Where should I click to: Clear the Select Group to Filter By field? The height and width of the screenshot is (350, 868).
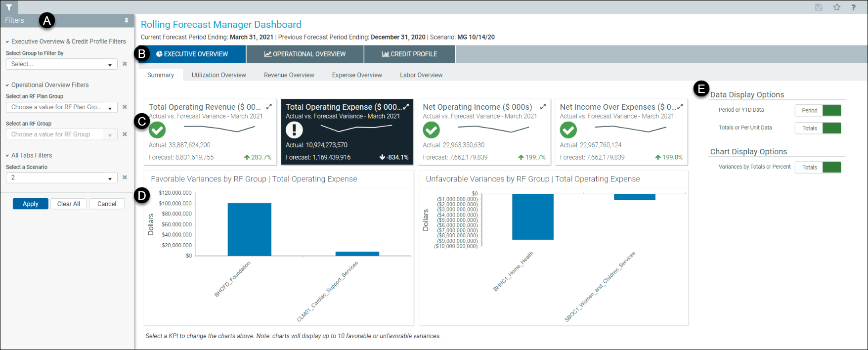pyautogui.click(x=125, y=64)
